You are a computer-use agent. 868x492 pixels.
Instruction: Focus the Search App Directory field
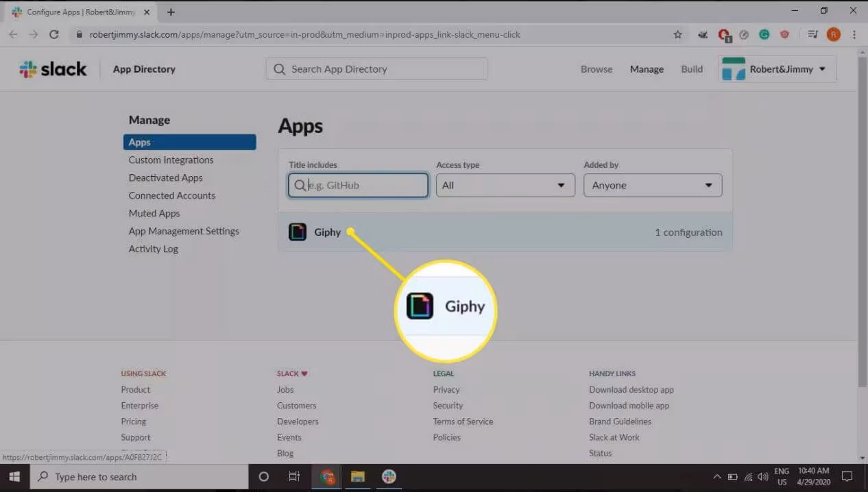pyautogui.click(x=377, y=69)
